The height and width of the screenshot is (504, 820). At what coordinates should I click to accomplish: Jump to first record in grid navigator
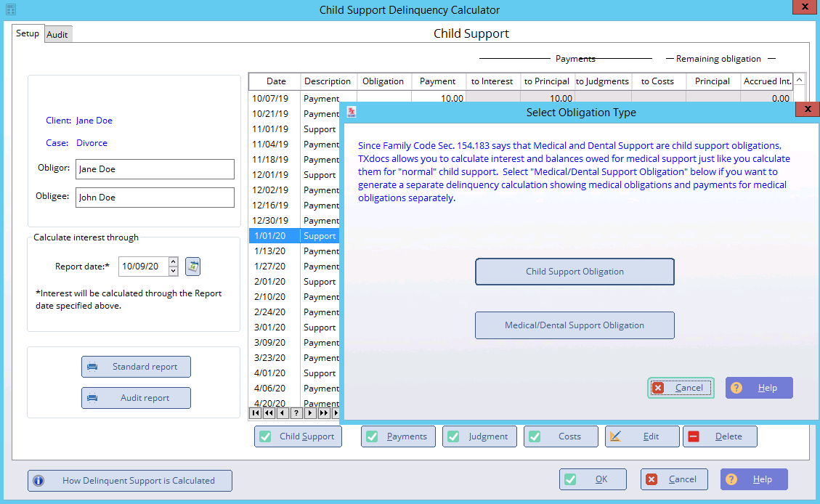coord(255,413)
